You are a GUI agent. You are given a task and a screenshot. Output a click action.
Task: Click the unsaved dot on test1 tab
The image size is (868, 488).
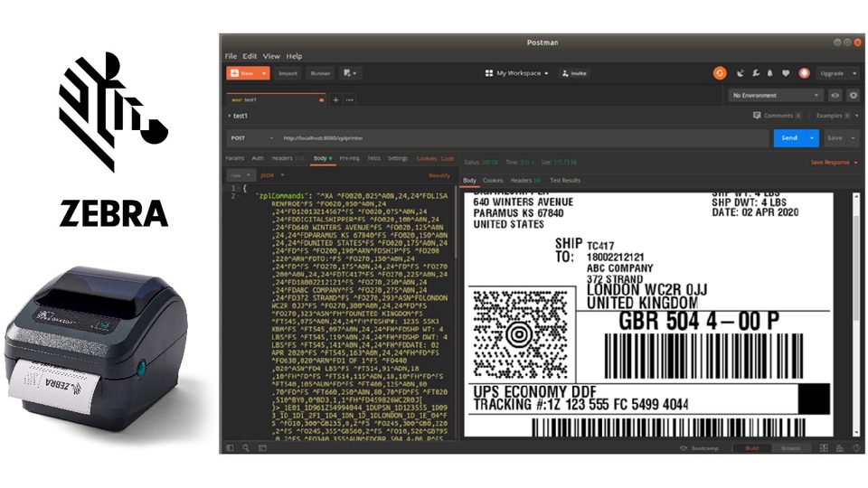(321, 100)
